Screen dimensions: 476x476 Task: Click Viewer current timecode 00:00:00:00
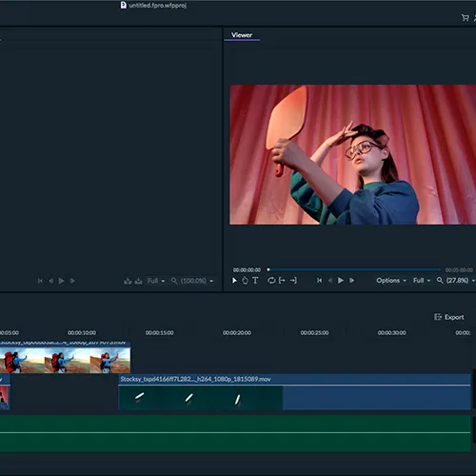[x=247, y=270]
